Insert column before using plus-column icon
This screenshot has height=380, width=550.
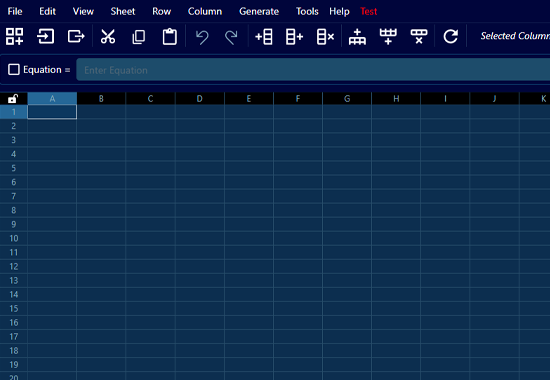coord(264,36)
